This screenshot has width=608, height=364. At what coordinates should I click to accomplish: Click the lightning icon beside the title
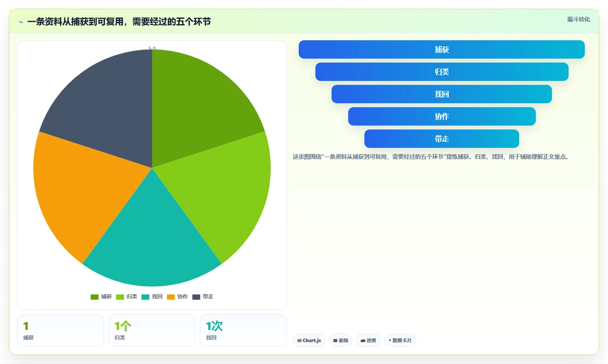coord(21,21)
